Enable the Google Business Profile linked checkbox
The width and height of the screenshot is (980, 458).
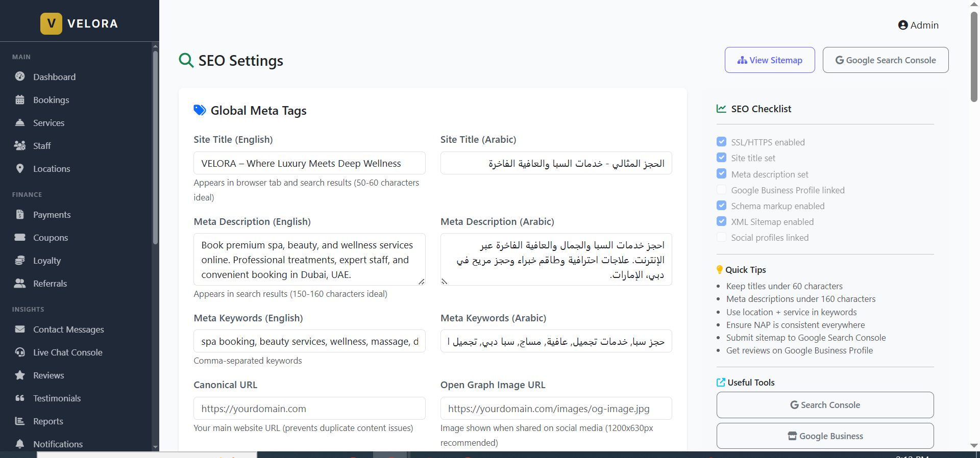pos(721,190)
